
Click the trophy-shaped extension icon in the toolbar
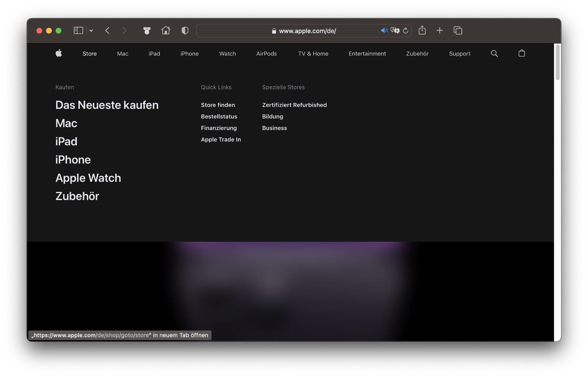pyautogui.click(x=147, y=30)
